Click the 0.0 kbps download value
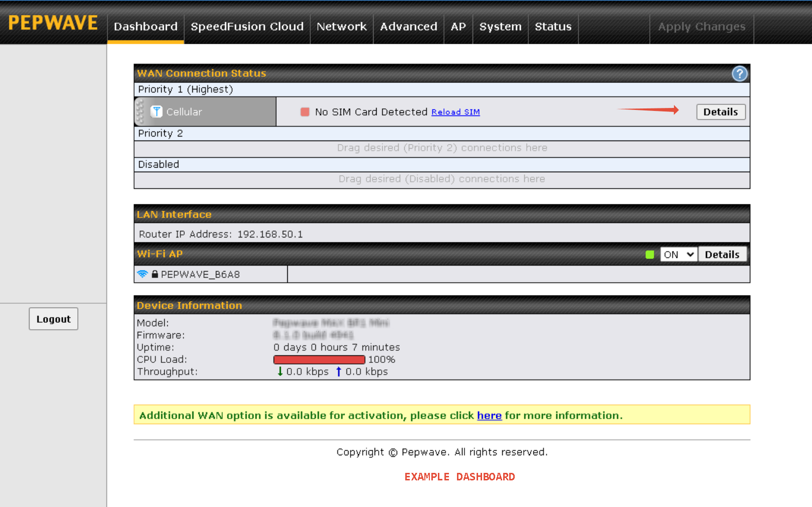812x507 pixels. click(x=307, y=371)
